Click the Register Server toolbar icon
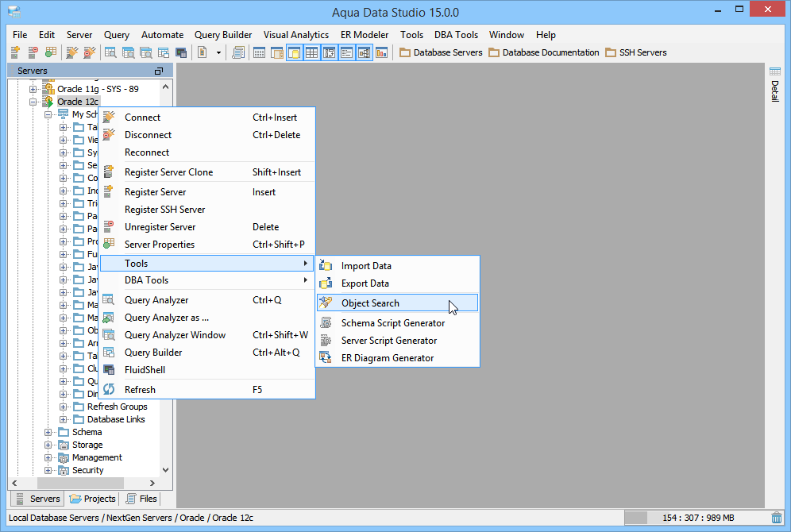 pyautogui.click(x=15, y=52)
